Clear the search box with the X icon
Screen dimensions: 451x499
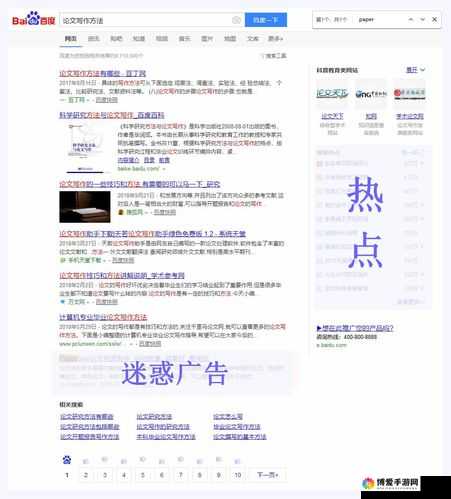pos(236,20)
